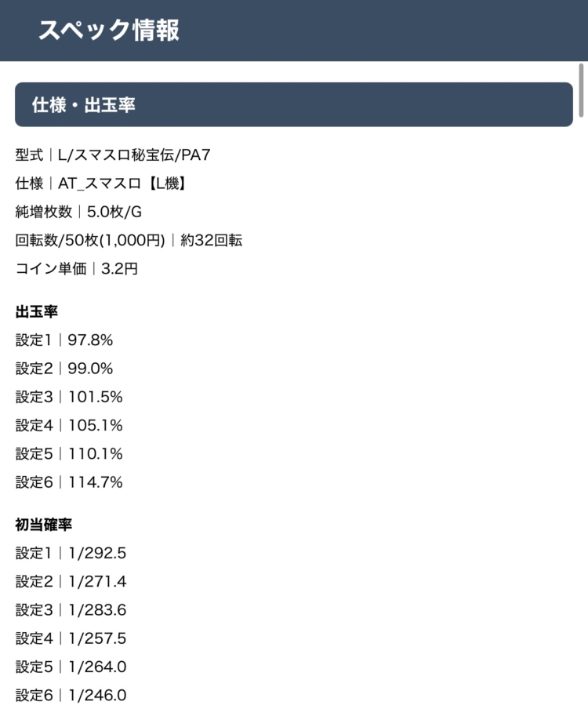Select 設定4 probability 1/257.5
The width and height of the screenshot is (588, 716).
click(71, 638)
